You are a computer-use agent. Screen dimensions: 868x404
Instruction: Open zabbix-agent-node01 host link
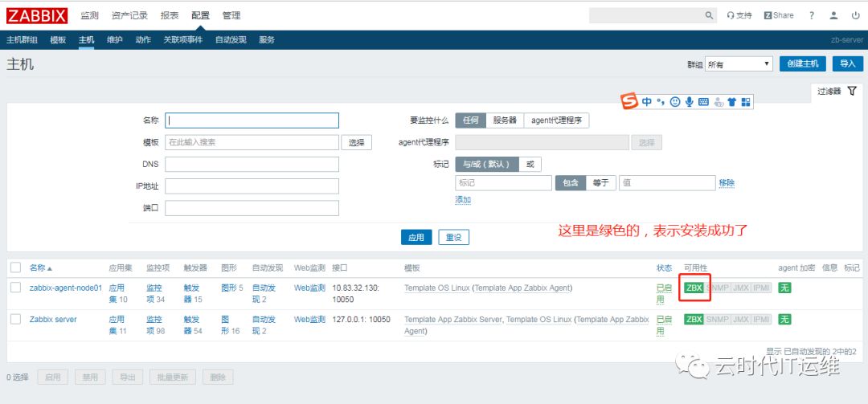click(x=66, y=288)
